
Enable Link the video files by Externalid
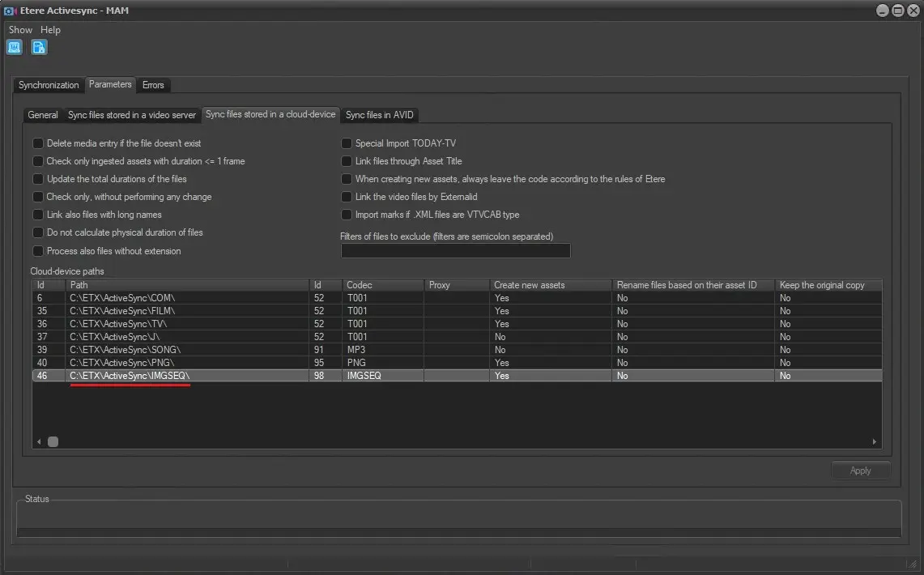tap(347, 197)
